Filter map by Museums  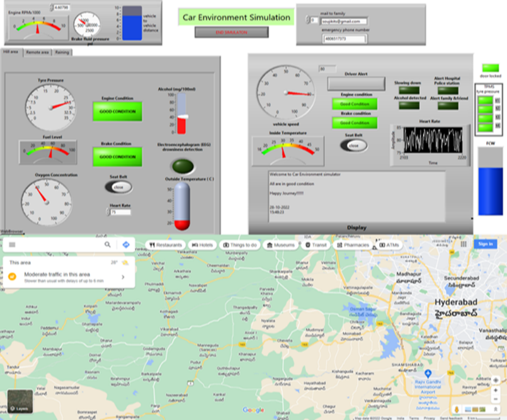tap(281, 245)
